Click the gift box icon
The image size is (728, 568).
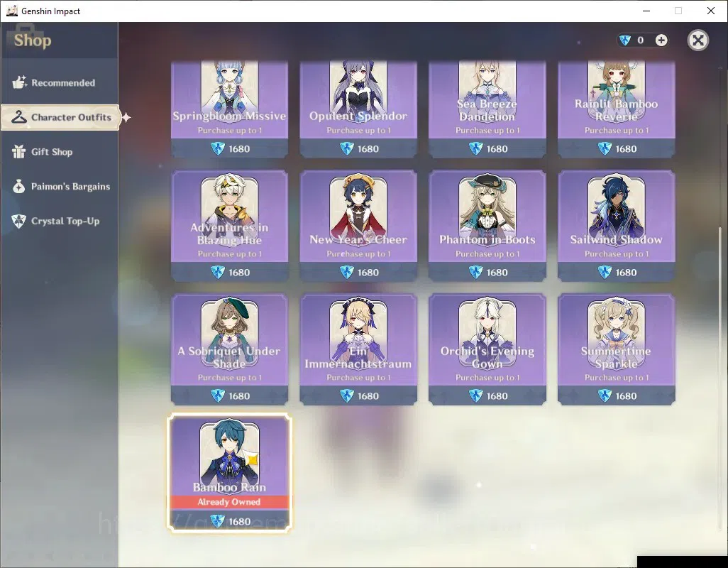point(18,151)
